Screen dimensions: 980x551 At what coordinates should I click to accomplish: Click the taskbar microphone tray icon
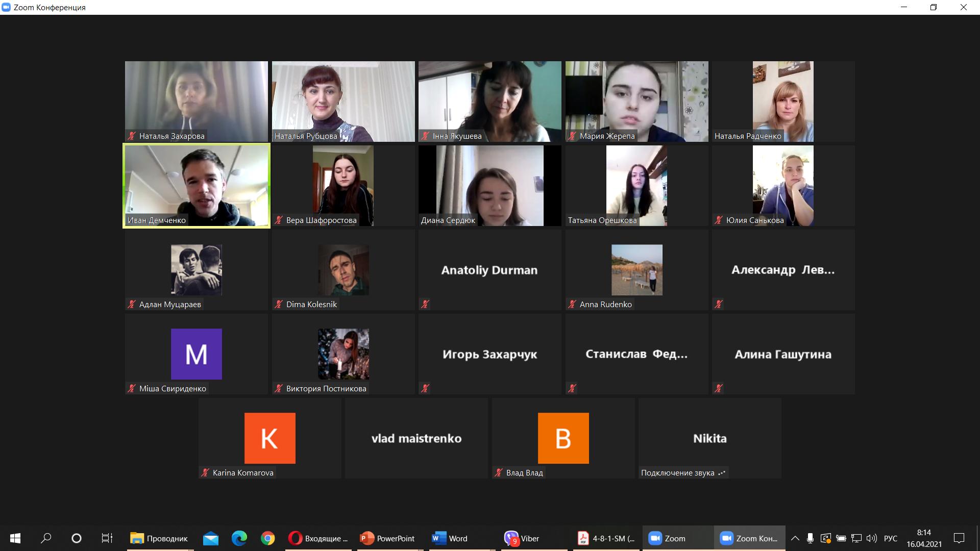(x=810, y=538)
